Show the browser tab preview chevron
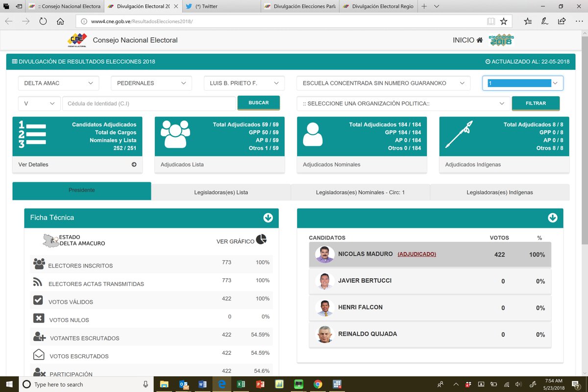This screenshot has height=392, width=588. pyautogui.click(x=437, y=6)
